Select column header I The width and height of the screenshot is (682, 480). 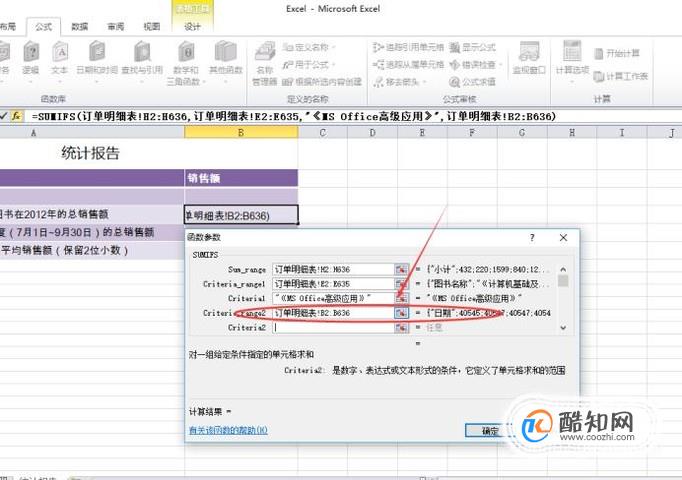(622, 133)
